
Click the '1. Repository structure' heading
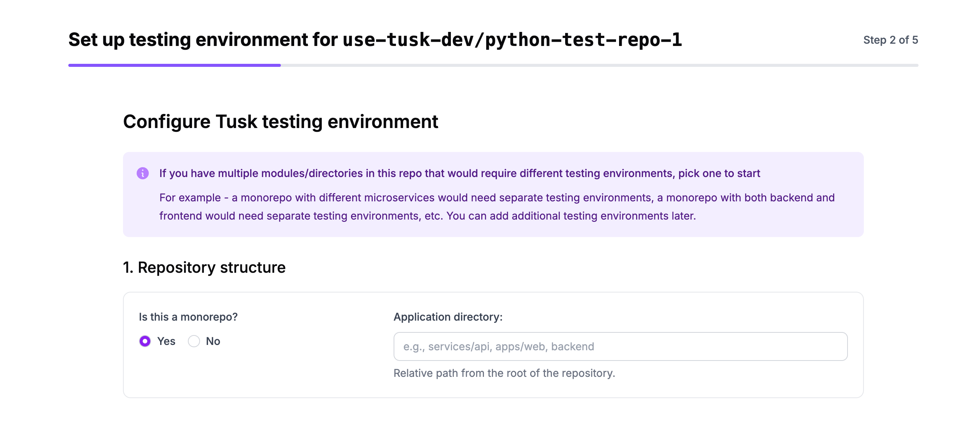click(x=204, y=267)
